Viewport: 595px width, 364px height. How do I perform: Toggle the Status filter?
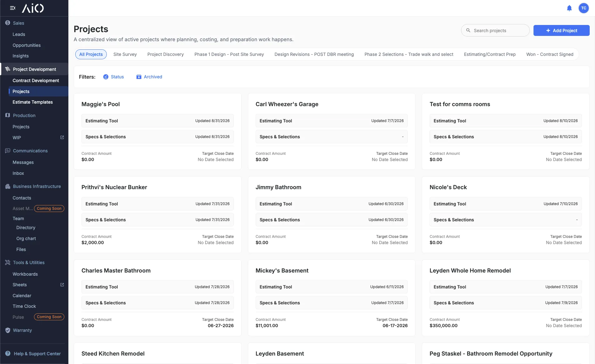tap(113, 77)
